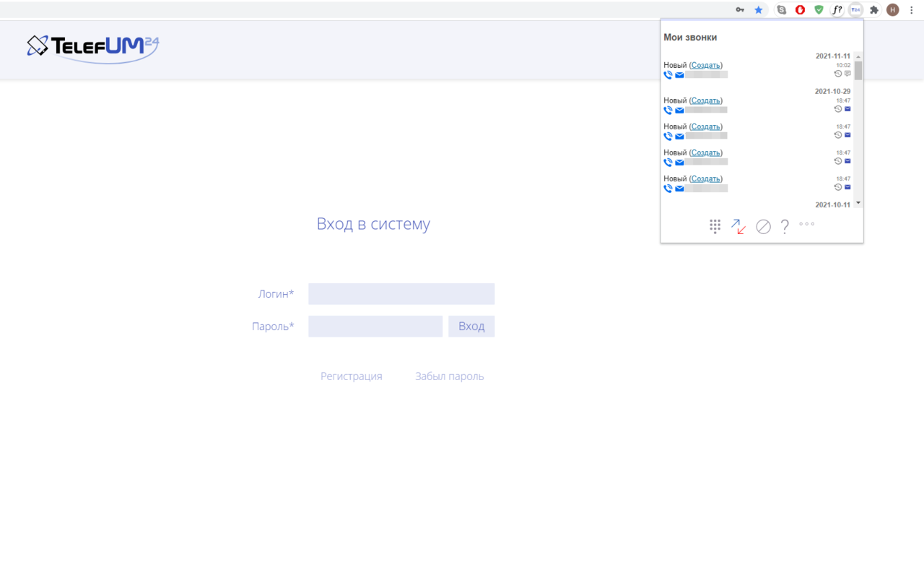The image size is (924, 578).
Task: Focus the Логин input field
Action: (401, 294)
